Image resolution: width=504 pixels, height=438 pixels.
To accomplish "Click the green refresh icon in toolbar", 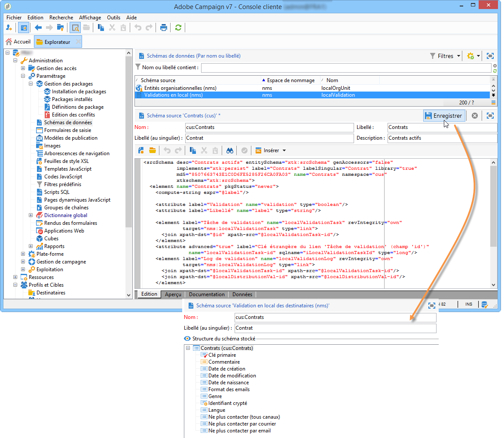I will pos(178,28).
